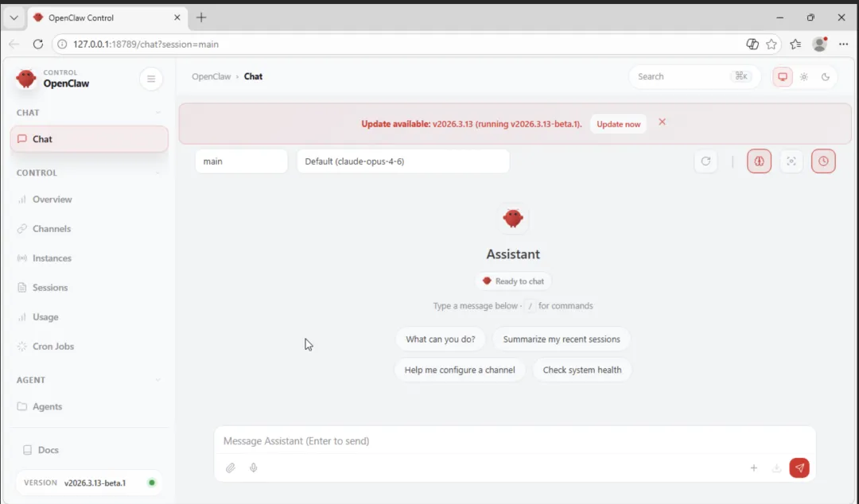
Task: Click the Ready to chat status badge
Action: click(513, 281)
